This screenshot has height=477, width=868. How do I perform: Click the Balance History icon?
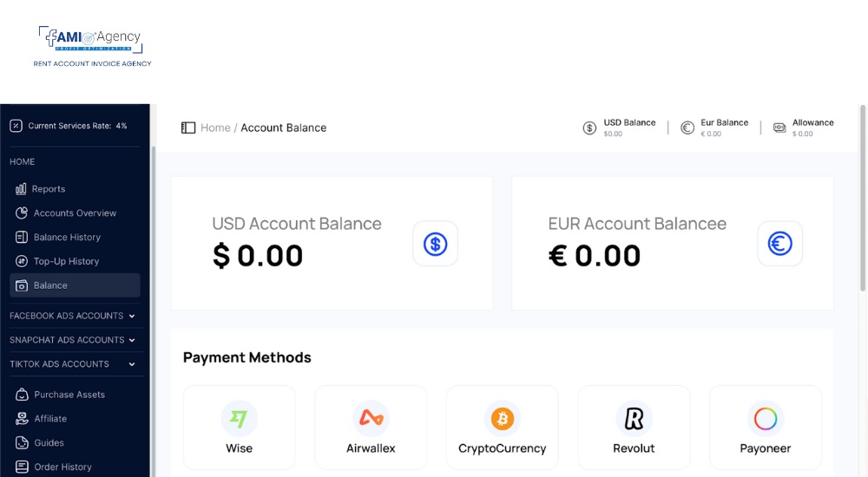coord(22,238)
